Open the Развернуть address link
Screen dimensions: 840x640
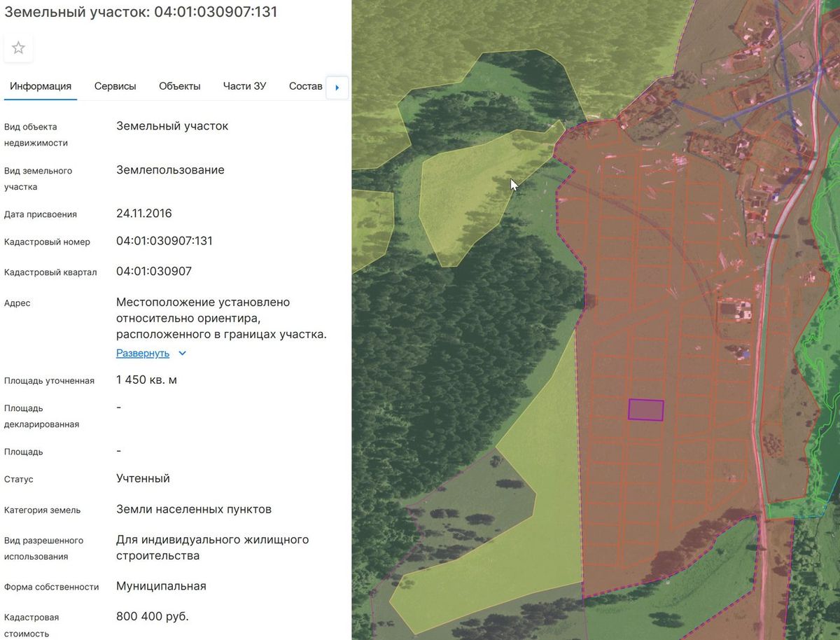[143, 354]
